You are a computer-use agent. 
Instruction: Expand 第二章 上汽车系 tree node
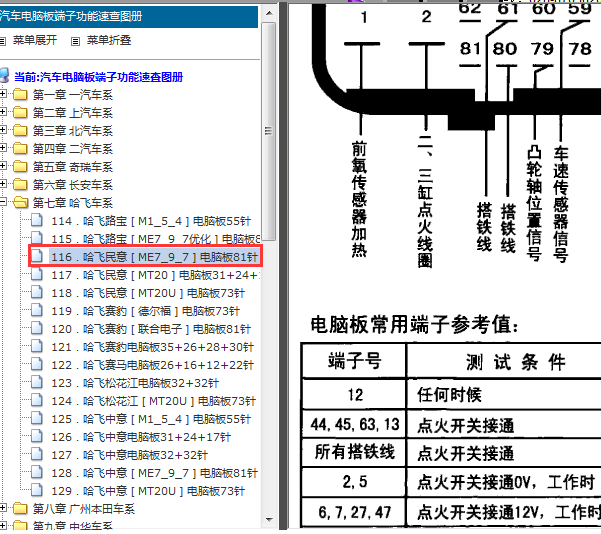tap(3, 112)
